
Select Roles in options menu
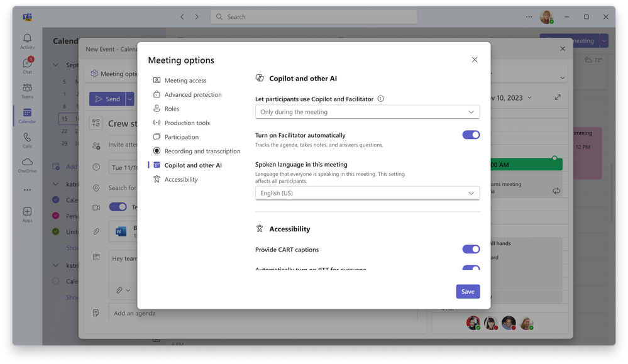click(x=172, y=109)
